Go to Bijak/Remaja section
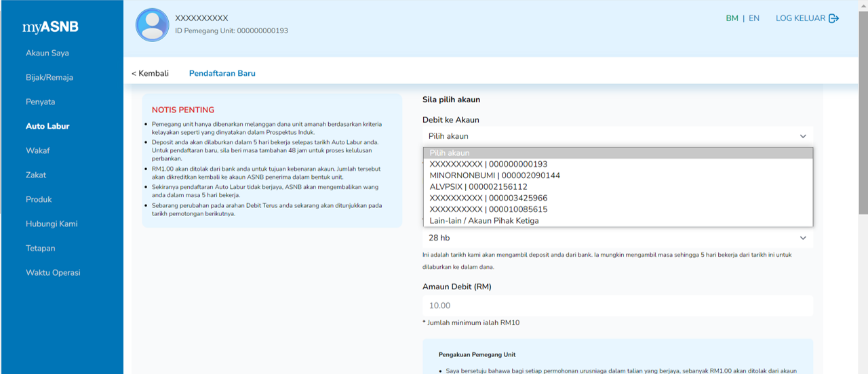 pyautogui.click(x=50, y=77)
